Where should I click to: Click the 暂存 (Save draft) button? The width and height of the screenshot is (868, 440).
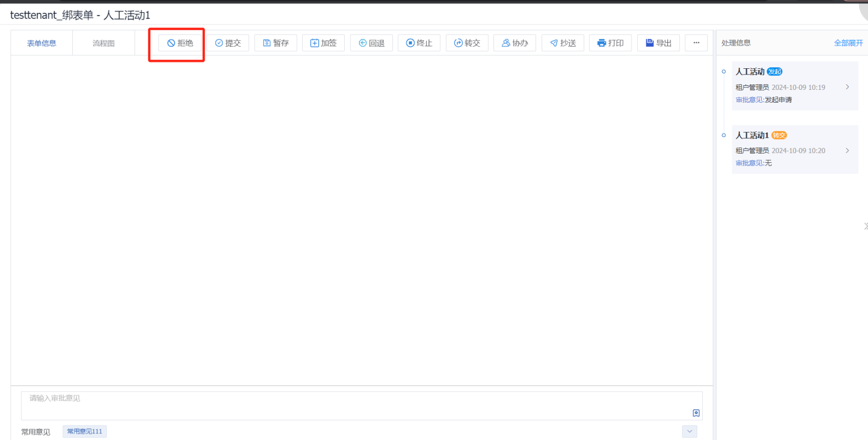(x=275, y=43)
